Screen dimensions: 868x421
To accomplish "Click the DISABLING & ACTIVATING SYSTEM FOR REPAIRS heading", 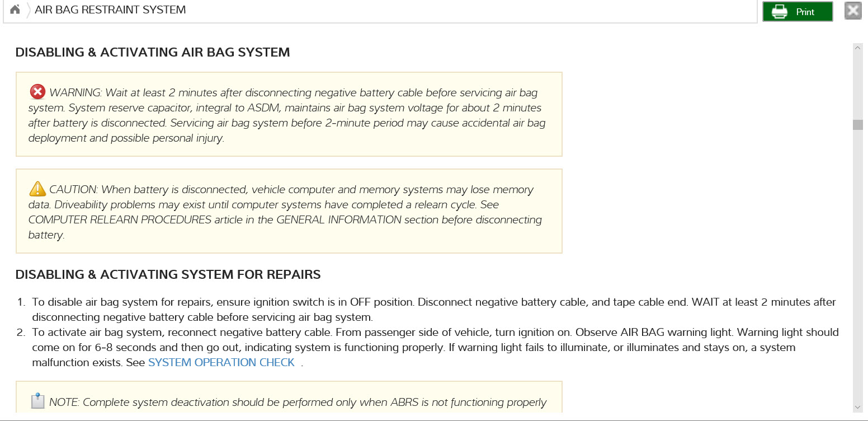I will click(168, 274).
